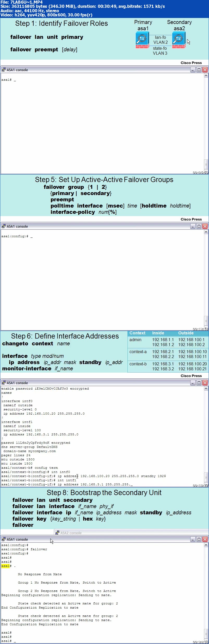209x644 pixels.
Task: Click the 'context-a' table cell
Action: click(x=138, y=352)
